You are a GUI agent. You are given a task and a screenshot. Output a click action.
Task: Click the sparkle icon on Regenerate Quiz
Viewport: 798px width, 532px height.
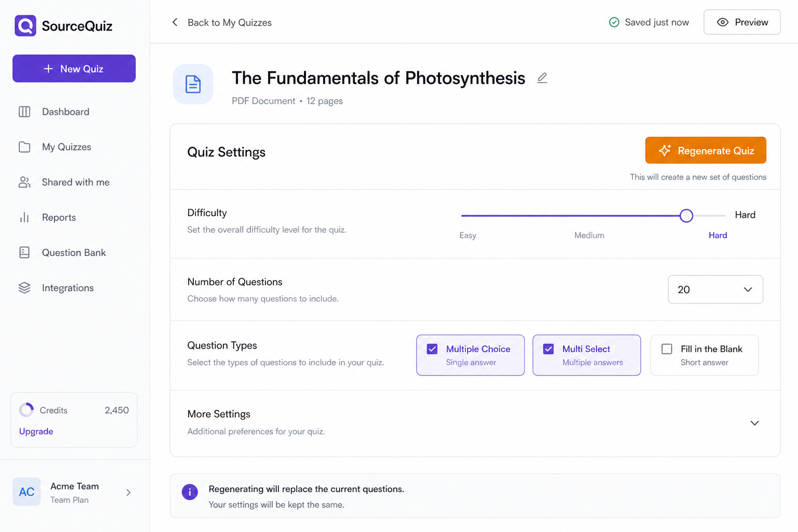[x=664, y=151]
